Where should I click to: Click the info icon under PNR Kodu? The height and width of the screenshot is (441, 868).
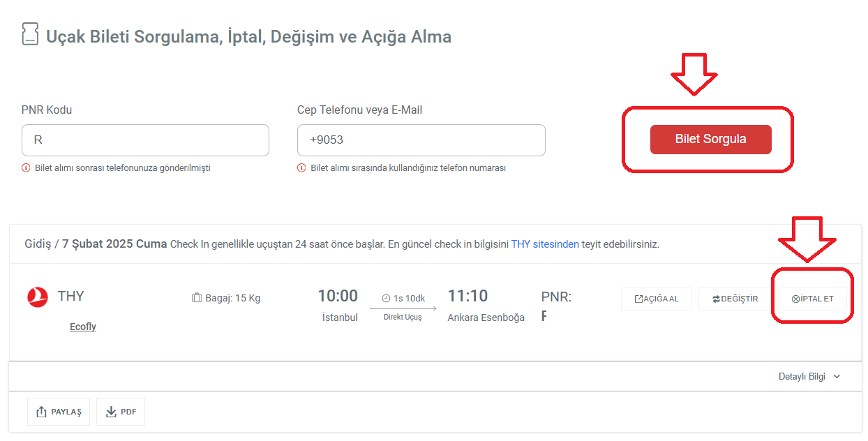pos(26,167)
